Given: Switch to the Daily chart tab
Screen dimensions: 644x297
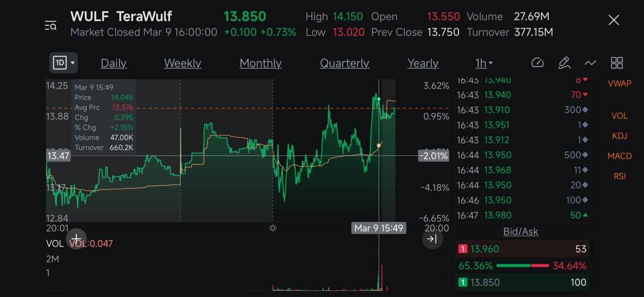Looking at the screenshot, I should [x=113, y=63].
